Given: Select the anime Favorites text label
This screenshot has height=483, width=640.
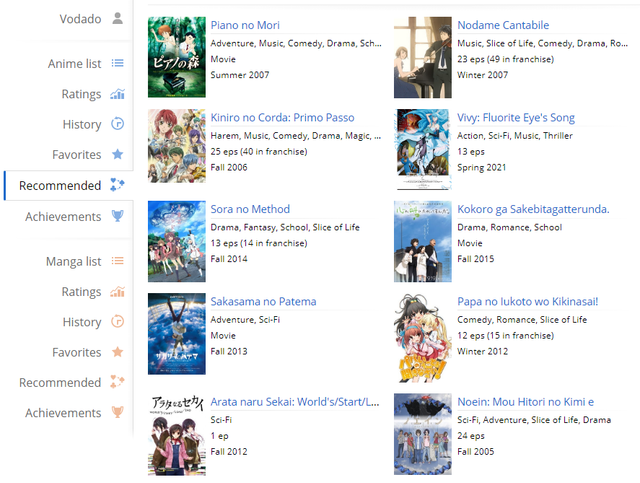Looking at the screenshot, I should 77,155.
